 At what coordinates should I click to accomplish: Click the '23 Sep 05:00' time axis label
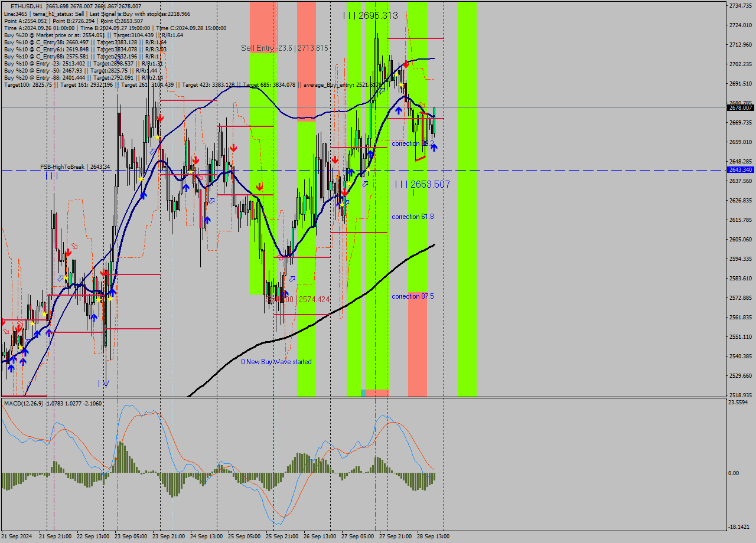[x=131, y=537]
